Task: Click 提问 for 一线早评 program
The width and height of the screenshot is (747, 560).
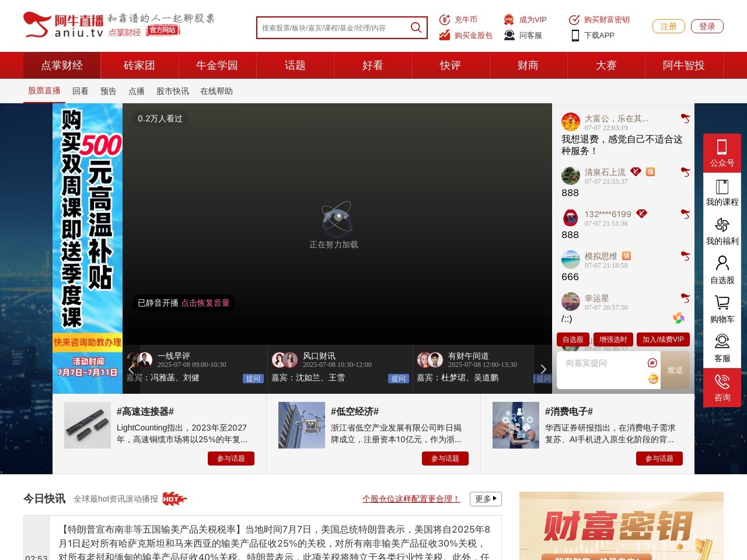Action: [x=253, y=379]
